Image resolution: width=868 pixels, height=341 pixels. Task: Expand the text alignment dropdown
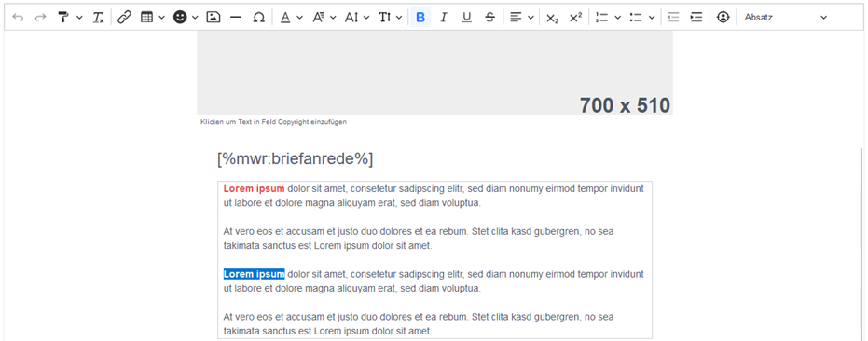[x=530, y=18]
